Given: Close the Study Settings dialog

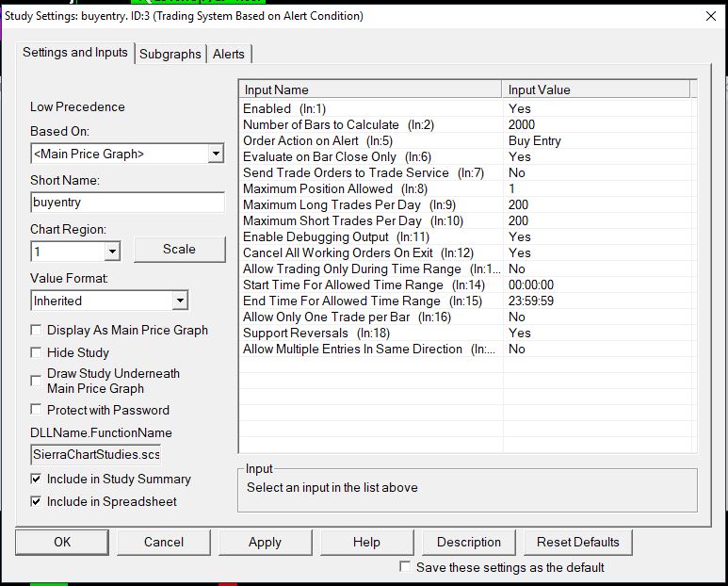Looking at the screenshot, I should pos(710,15).
